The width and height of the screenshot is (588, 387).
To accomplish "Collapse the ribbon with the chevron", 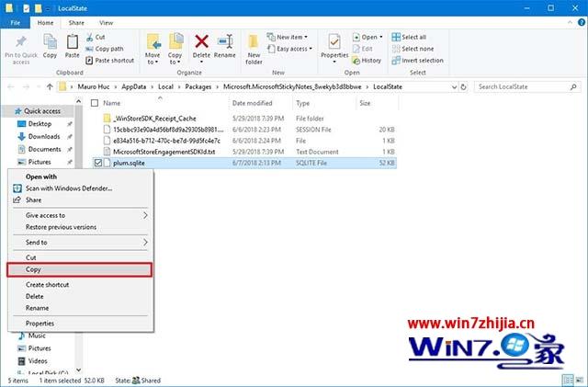I will point(570,23).
